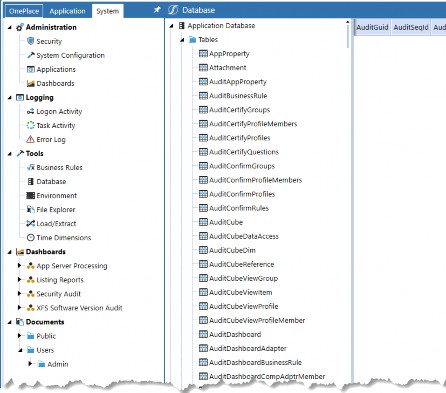This screenshot has width=446, height=393.
Task: Click the Listing Reports dashboard icon
Action: pyautogui.click(x=31, y=280)
